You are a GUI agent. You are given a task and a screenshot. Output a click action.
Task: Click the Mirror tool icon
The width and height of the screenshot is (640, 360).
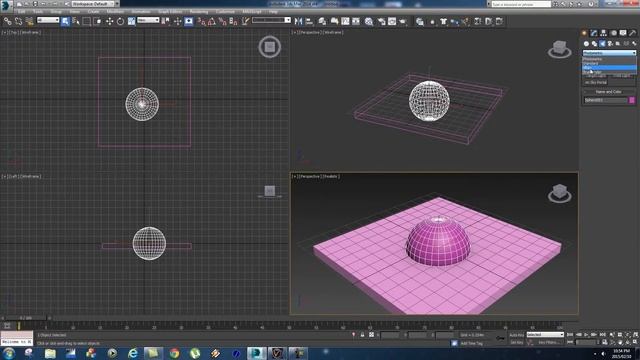[298, 21]
